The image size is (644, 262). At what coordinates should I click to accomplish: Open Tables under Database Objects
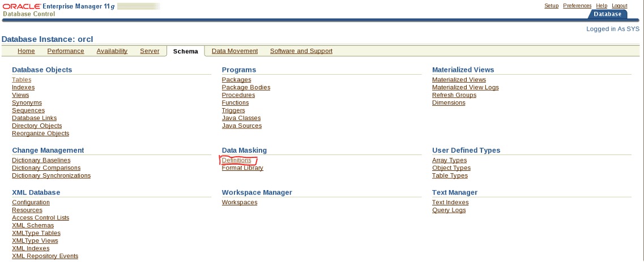pos(22,80)
